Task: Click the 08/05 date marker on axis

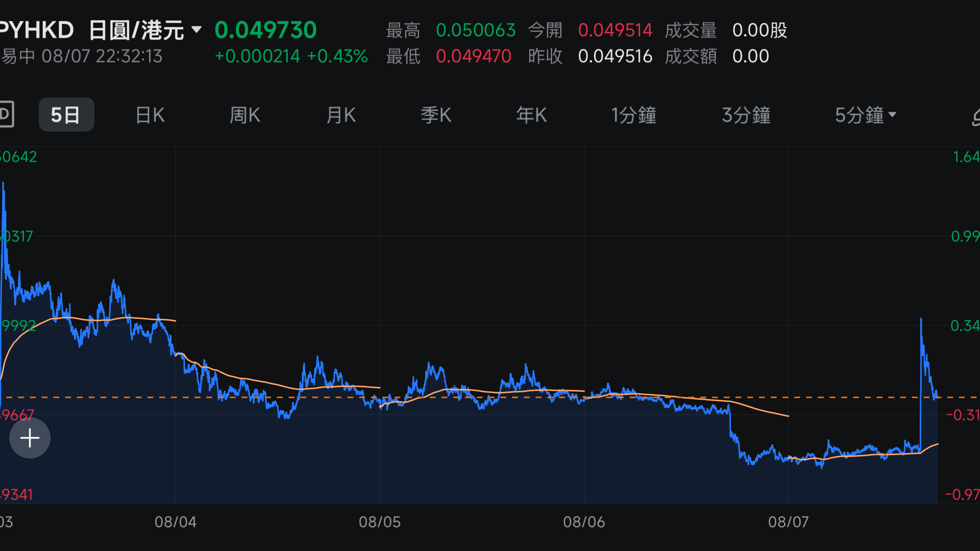Action: 380,522
